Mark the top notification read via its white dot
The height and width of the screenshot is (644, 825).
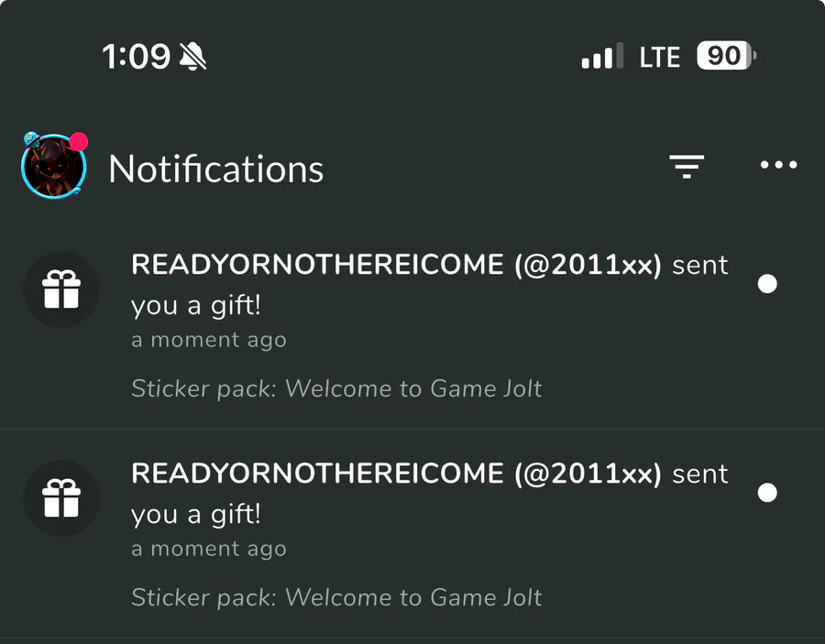point(767,284)
